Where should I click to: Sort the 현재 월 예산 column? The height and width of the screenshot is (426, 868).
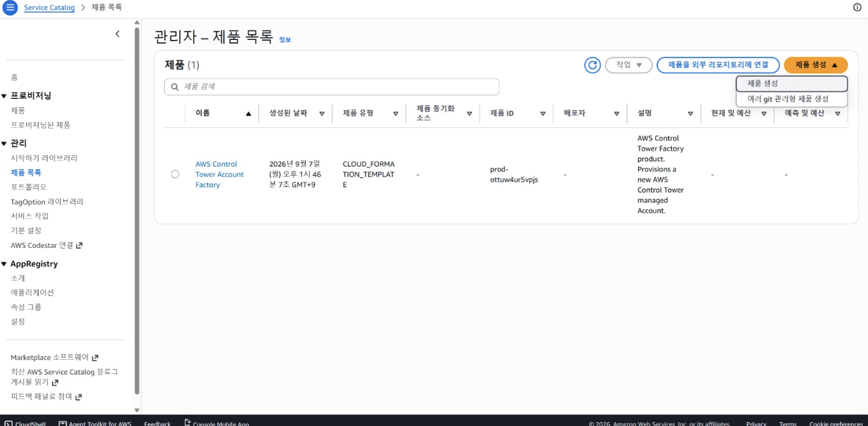click(x=764, y=114)
